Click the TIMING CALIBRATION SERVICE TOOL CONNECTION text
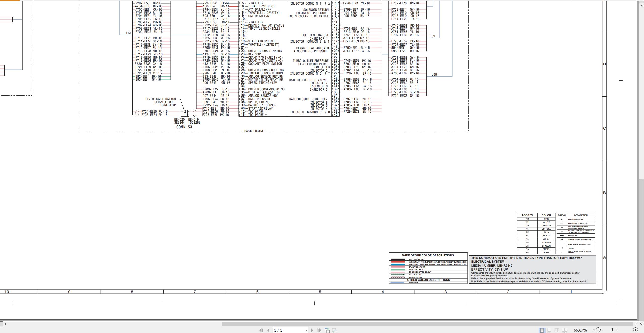The image size is (644, 333). [161, 102]
